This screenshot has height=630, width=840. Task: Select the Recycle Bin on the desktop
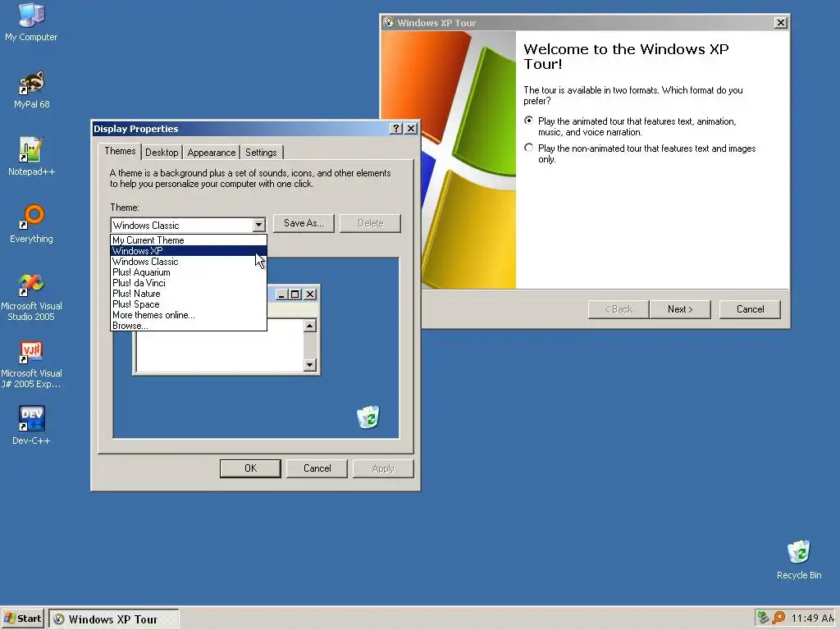pos(799,559)
